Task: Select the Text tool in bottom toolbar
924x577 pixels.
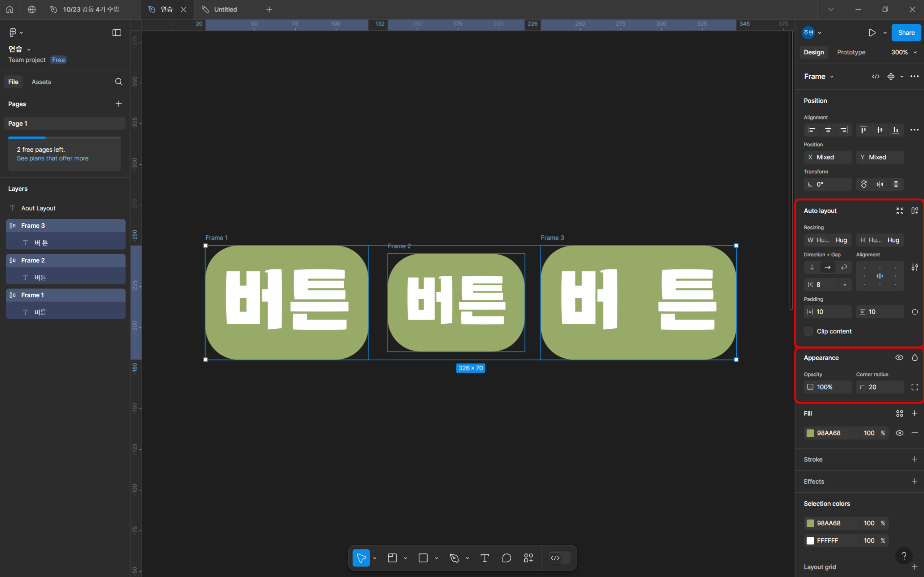Action: click(485, 558)
